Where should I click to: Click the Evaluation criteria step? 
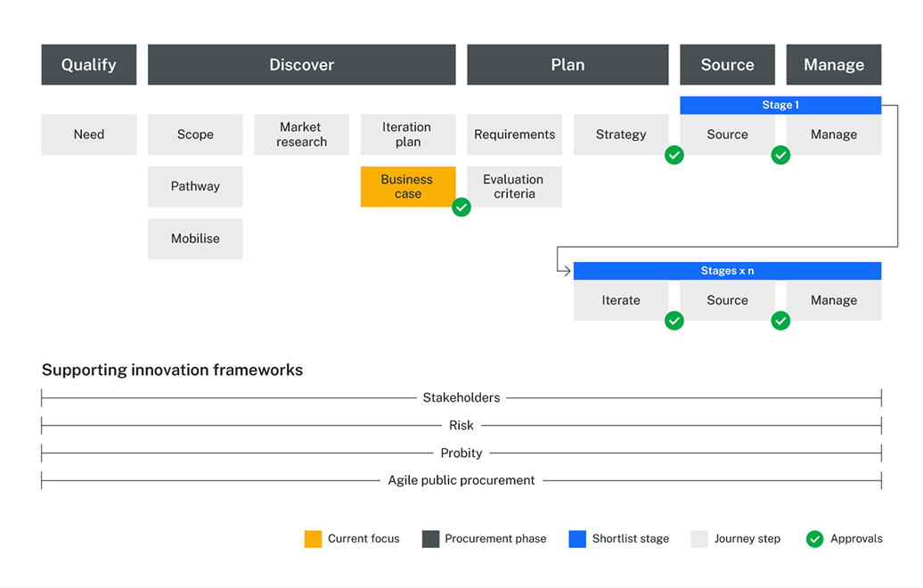(x=514, y=186)
